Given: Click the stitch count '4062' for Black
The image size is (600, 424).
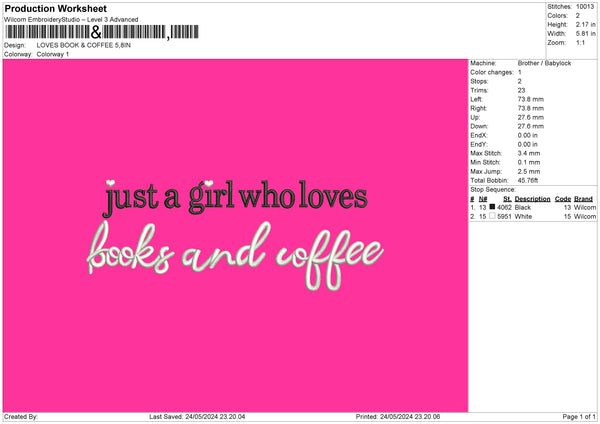Looking at the screenshot, I should (x=504, y=207).
